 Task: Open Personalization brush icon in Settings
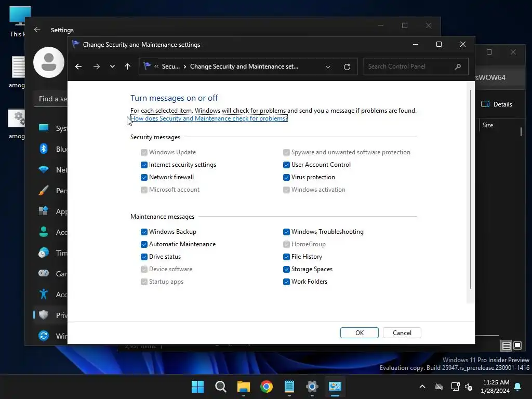[x=44, y=191]
